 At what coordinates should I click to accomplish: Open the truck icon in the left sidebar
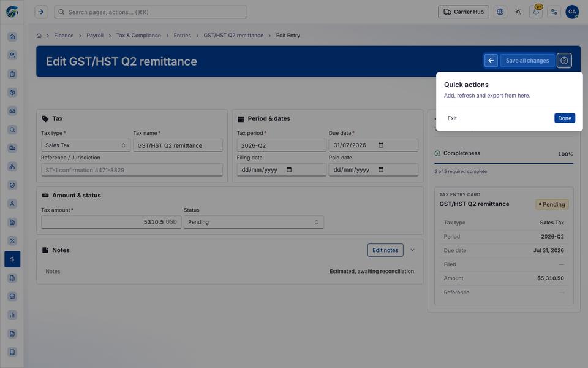click(12, 148)
